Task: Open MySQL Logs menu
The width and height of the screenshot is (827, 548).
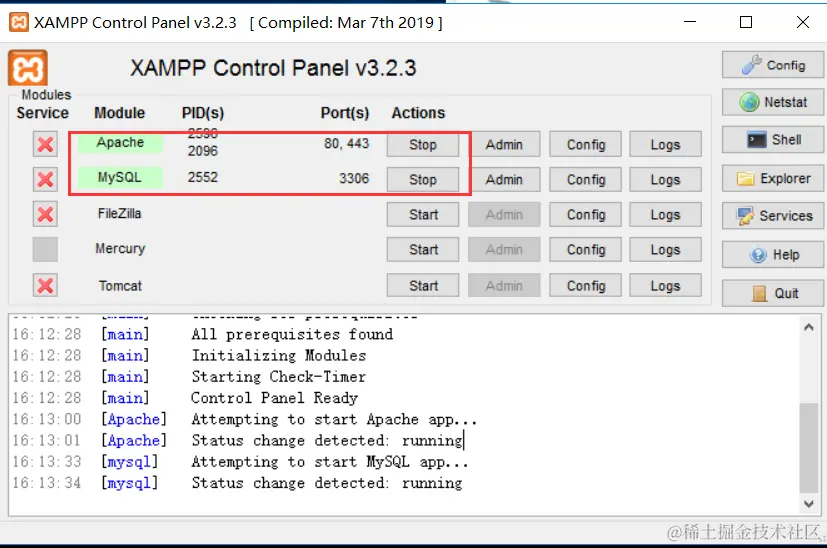Action: tap(666, 180)
